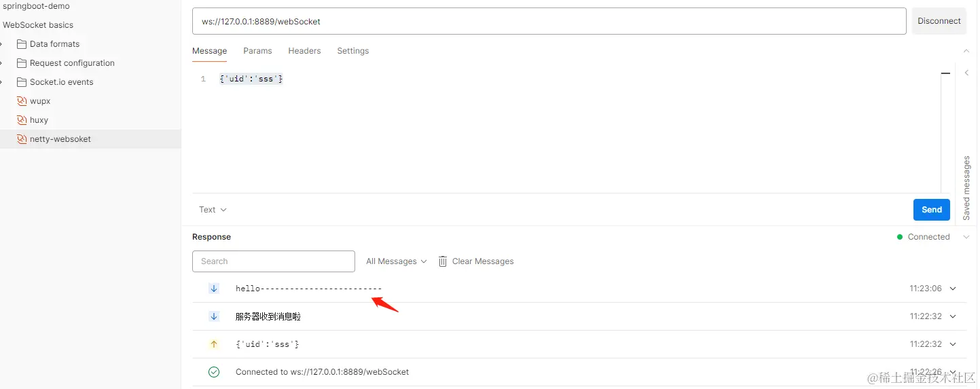
Task: Click the Disconnect button
Action: click(939, 21)
